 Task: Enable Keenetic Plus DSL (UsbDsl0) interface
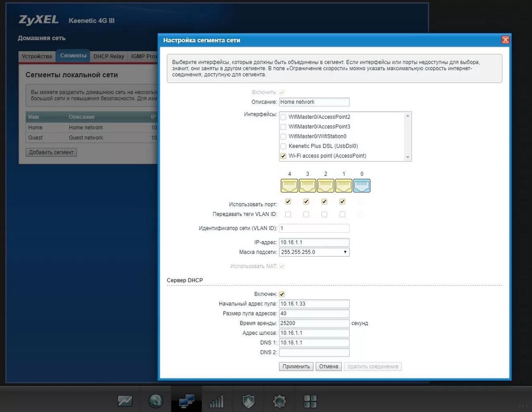(x=283, y=146)
